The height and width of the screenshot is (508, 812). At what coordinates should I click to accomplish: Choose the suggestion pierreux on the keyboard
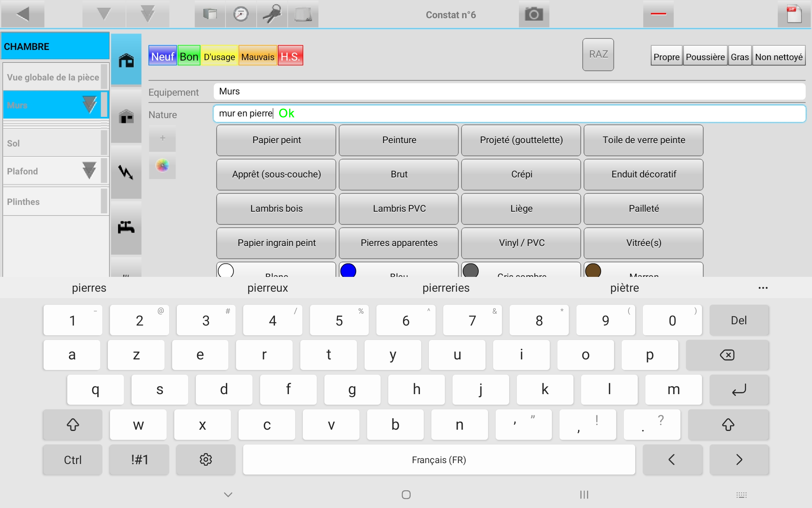pos(267,288)
